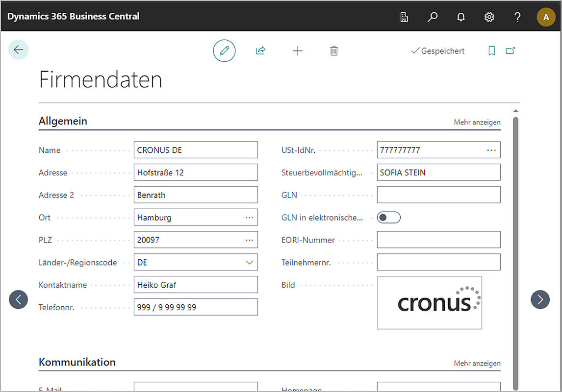Click the empty GLN field
The width and height of the screenshot is (562, 392).
pos(439,195)
